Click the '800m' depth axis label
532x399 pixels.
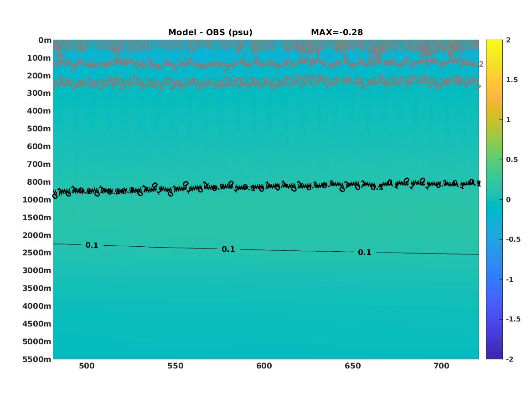pyautogui.click(x=39, y=182)
